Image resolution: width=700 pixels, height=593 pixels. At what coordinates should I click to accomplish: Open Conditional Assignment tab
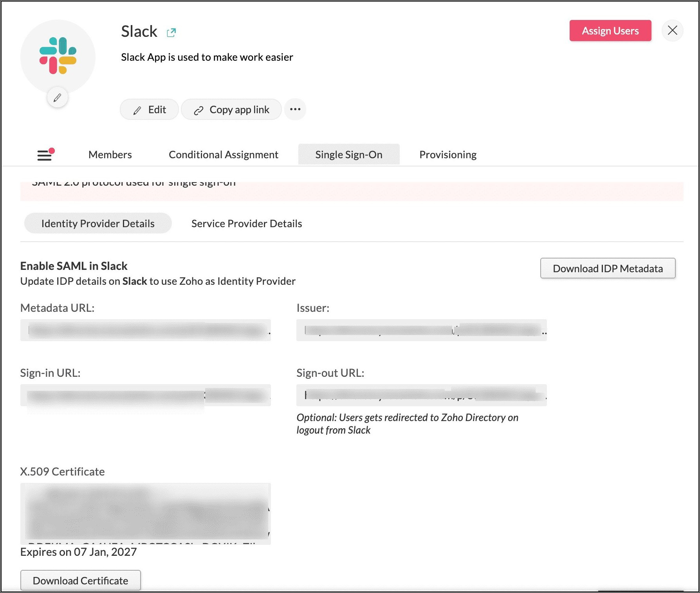click(x=224, y=155)
